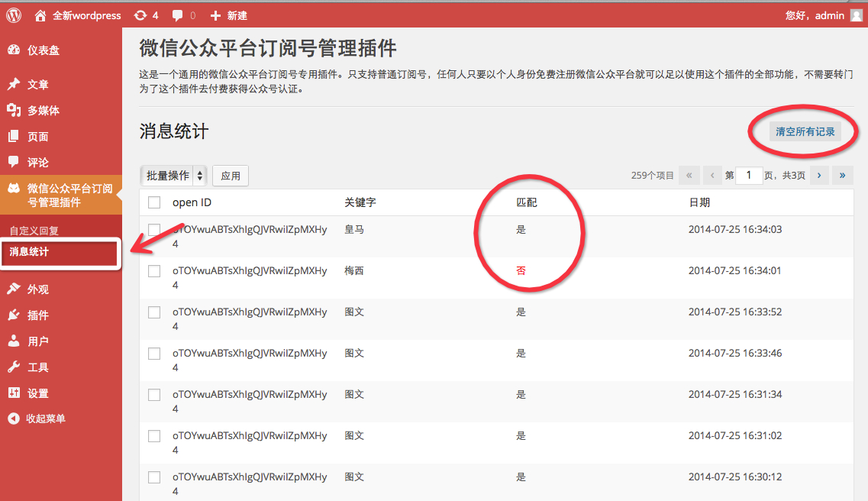Image resolution: width=868 pixels, height=501 pixels.
Task: Sort by 匹配 column header
Action: 527,202
